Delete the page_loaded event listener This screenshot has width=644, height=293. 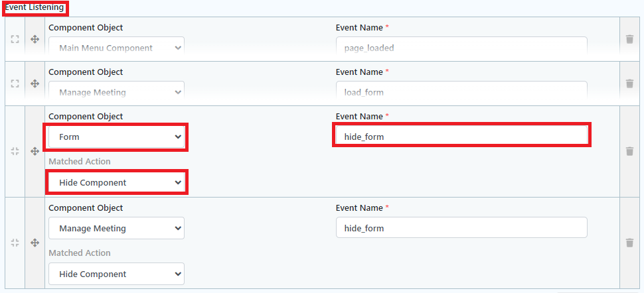pyautogui.click(x=629, y=39)
